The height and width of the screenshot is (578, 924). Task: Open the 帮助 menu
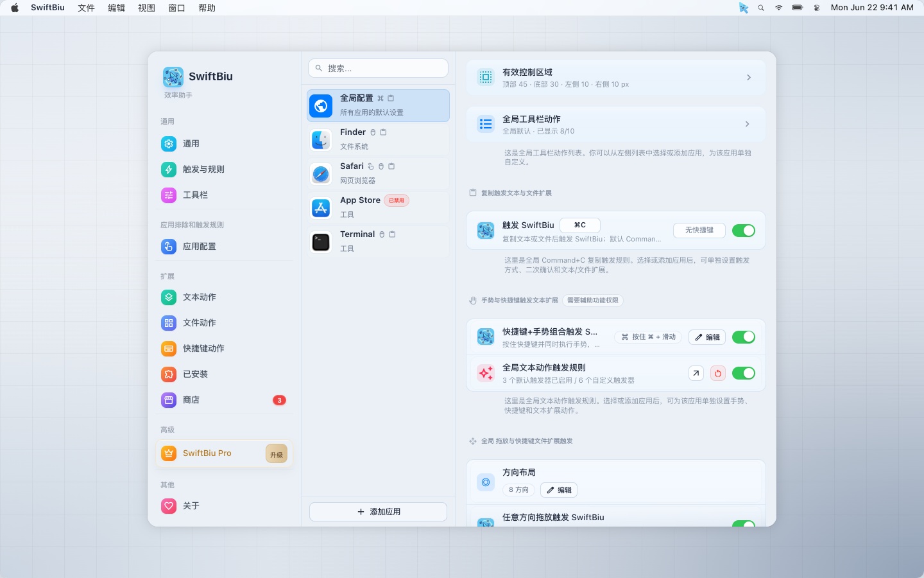(207, 8)
